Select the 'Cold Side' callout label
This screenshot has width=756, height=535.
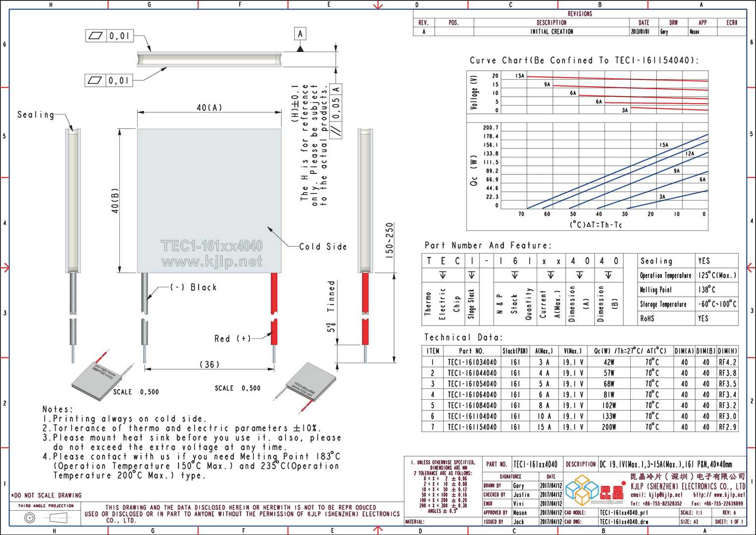(323, 247)
